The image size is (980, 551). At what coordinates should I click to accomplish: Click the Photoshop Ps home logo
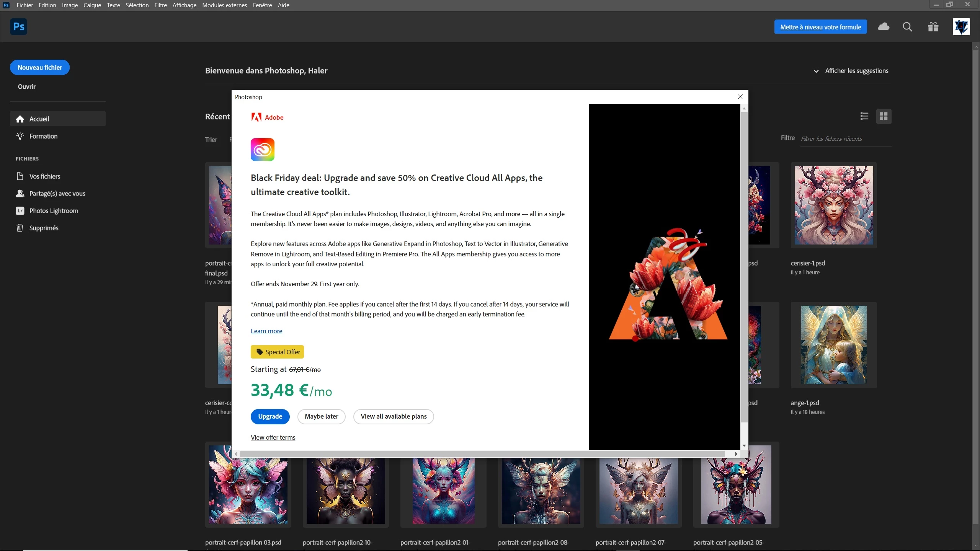click(18, 27)
